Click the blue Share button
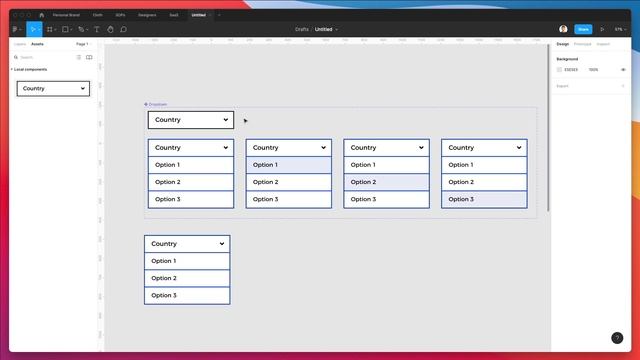The image size is (640, 360). (583, 29)
